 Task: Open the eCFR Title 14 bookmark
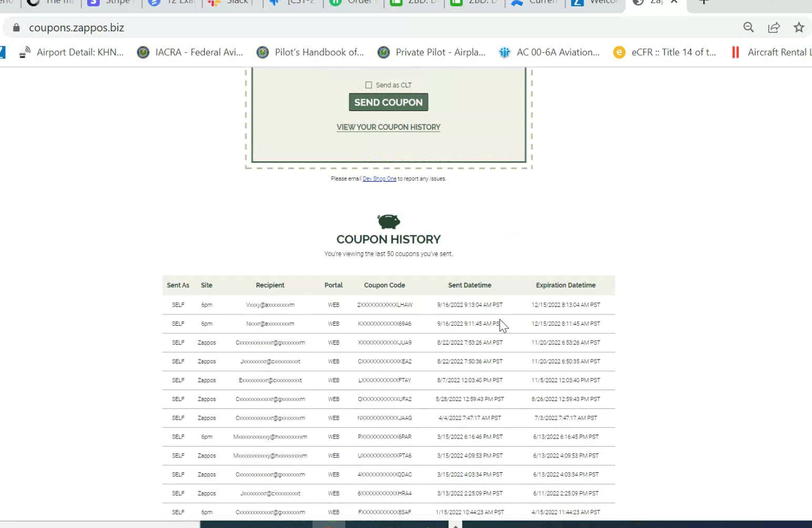point(665,52)
